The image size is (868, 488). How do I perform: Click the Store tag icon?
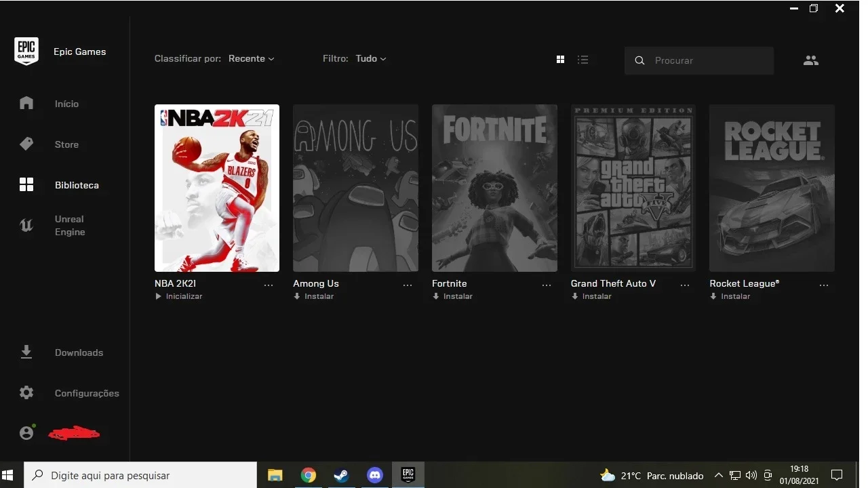coord(26,144)
